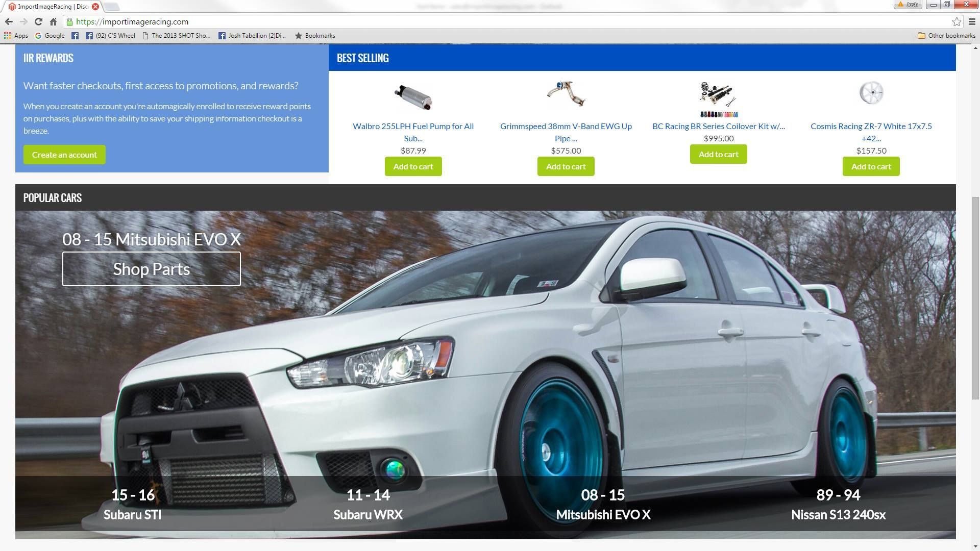The height and width of the screenshot is (551, 980).
Task: Reload the page with the refresh icon
Action: pos(38,21)
